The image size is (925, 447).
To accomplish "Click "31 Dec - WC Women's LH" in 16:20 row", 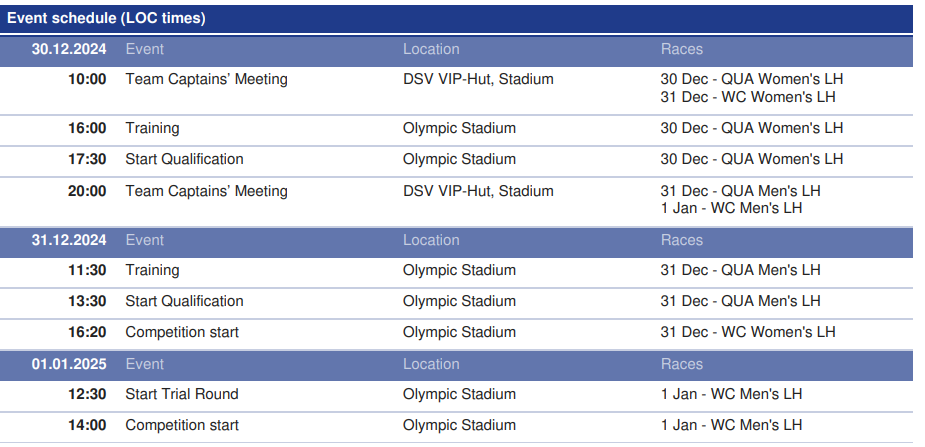I will (x=748, y=332).
